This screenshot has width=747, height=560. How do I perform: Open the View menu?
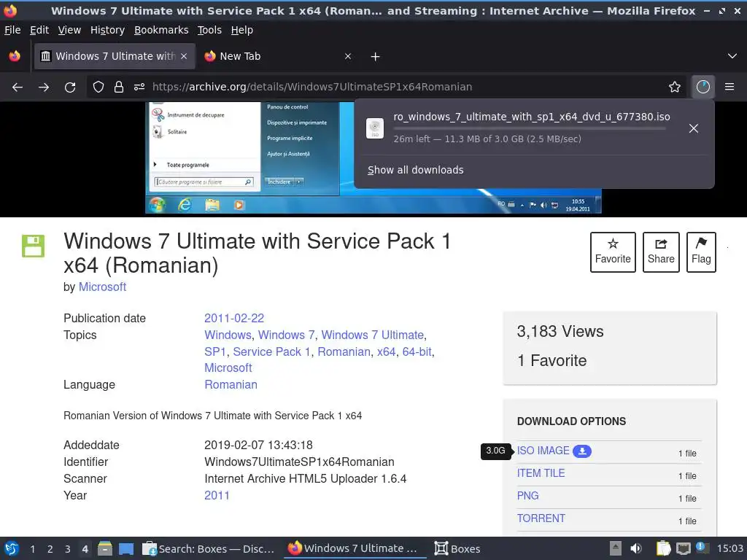tap(69, 30)
